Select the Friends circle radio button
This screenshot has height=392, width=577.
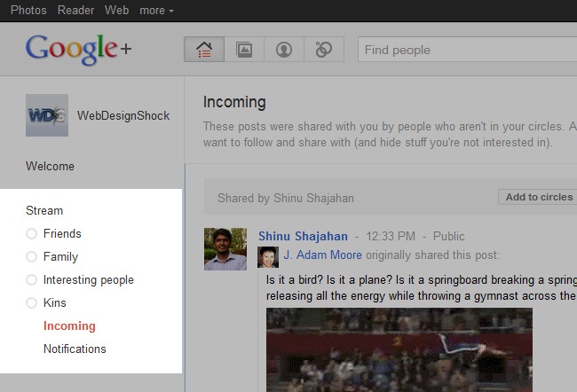pyautogui.click(x=32, y=233)
